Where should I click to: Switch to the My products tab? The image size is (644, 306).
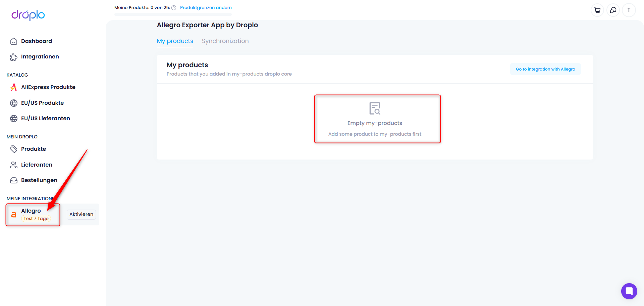pyautogui.click(x=175, y=41)
